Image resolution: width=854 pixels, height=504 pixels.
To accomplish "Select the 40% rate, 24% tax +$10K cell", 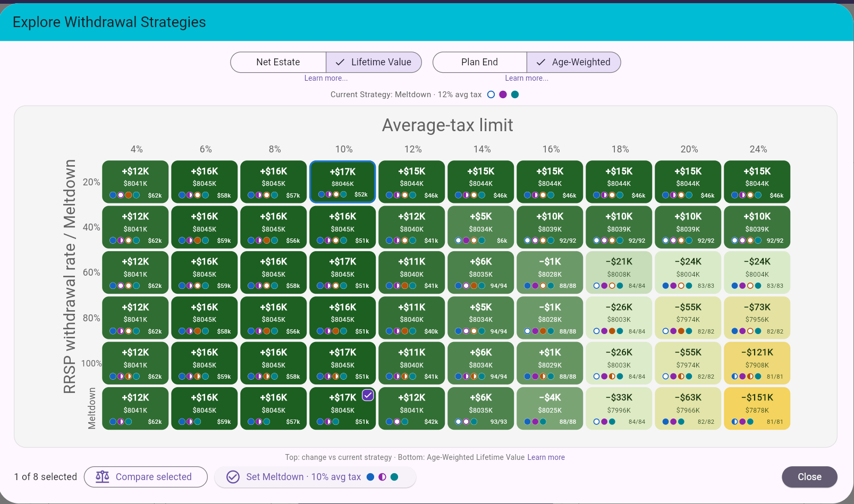I will [757, 227].
